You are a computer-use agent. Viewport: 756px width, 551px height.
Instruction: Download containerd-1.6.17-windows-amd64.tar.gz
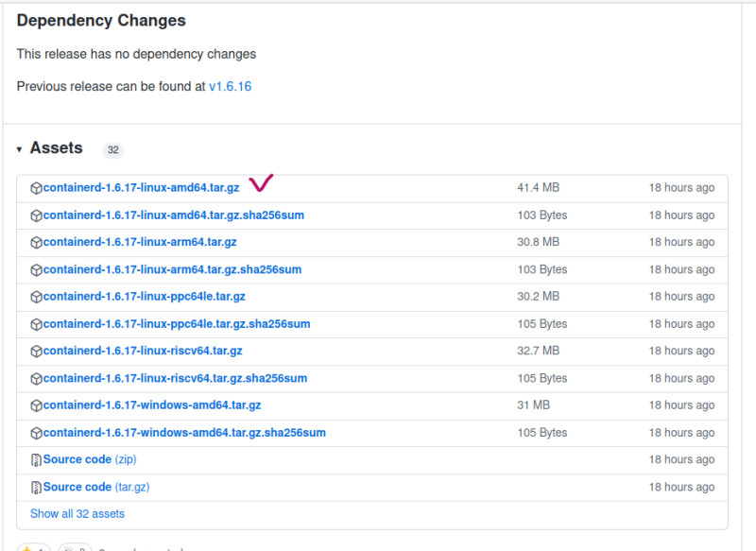pyautogui.click(x=152, y=405)
